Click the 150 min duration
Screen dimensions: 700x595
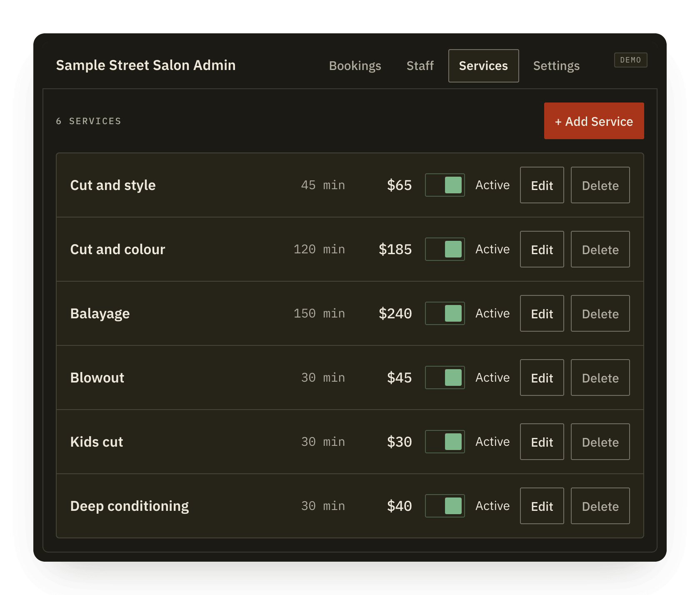319,313
